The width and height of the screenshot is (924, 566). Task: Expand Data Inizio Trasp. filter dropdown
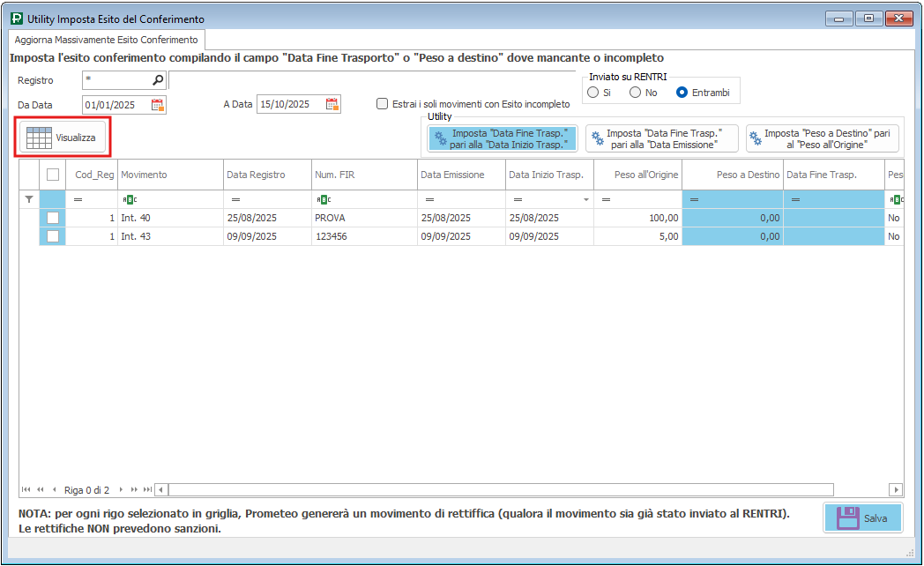[x=585, y=200]
